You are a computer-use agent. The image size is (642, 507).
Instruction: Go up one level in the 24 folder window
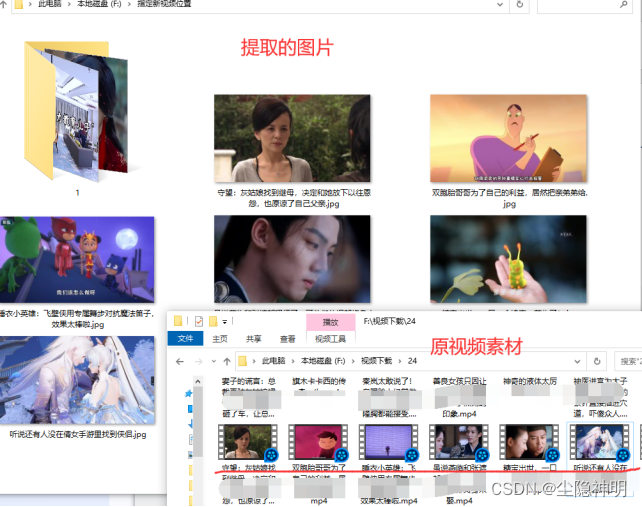pyautogui.click(x=227, y=361)
